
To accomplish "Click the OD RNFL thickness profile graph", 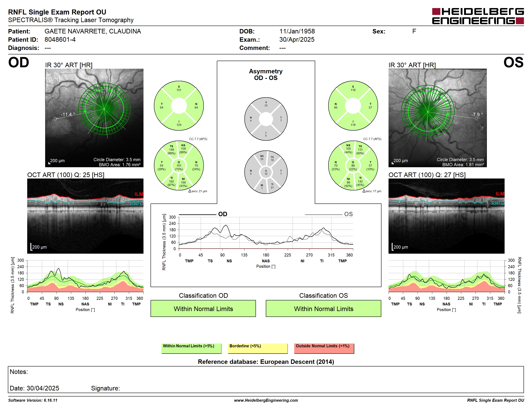I will 85,276.
